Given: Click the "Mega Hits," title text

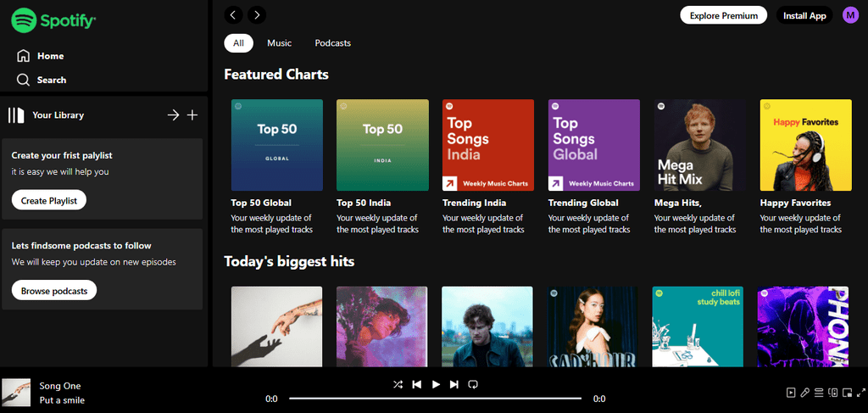Looking at the screenshot, I should click(x=678, y=203).
